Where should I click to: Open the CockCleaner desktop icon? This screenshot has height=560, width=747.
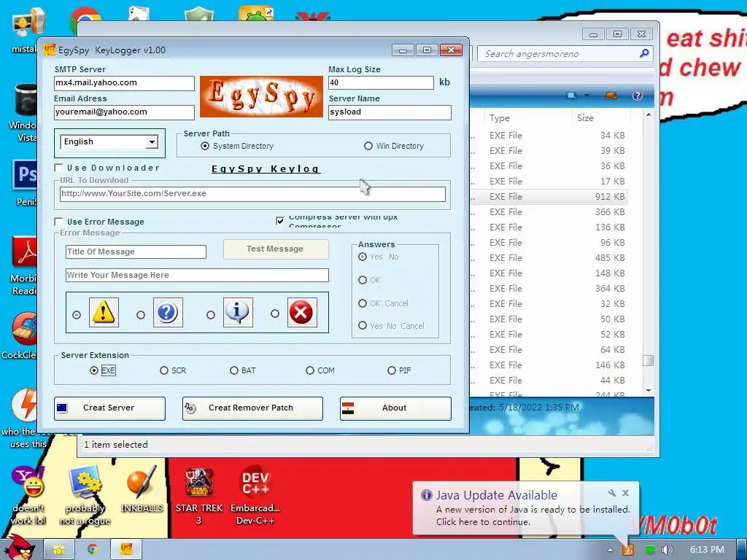tap(21, 335)
